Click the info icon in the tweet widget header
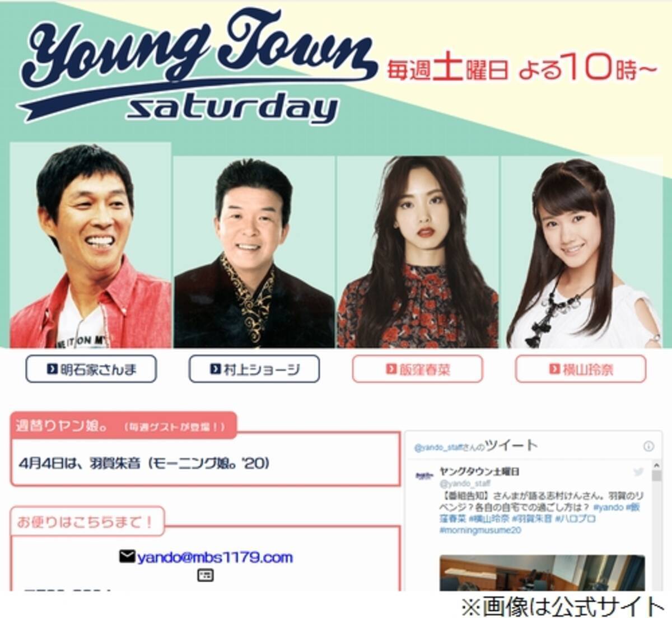672x618 pixels. point(648,446)
